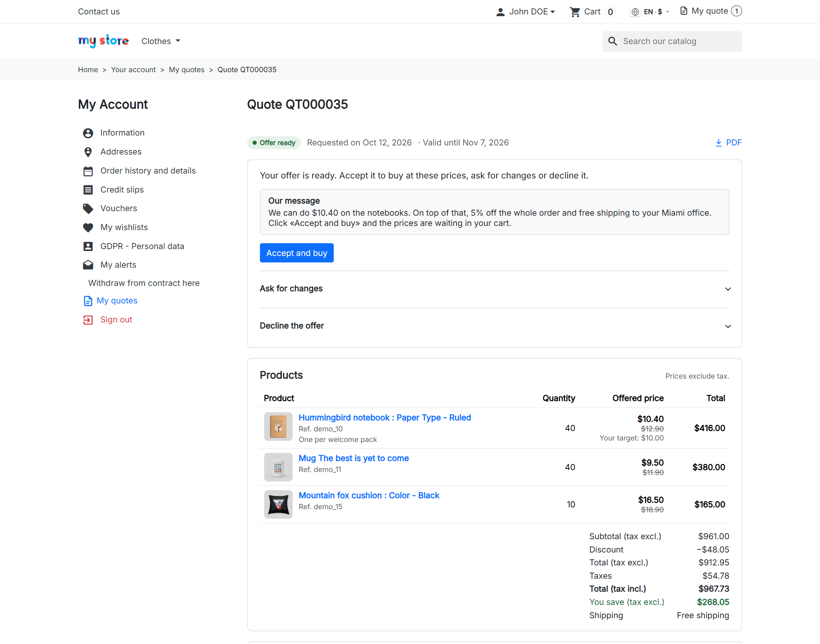Click the search magnifier icon
The width and height of the screenshot is (820, 644).
coord(612,41)
